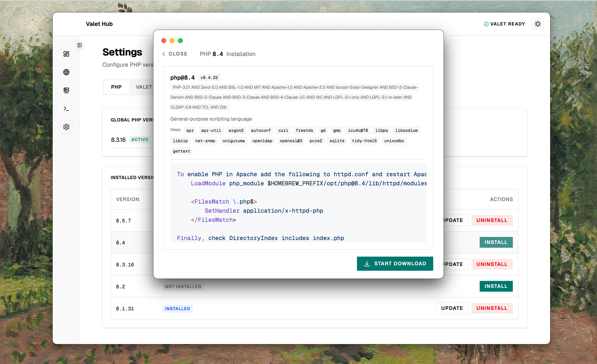This screenshot has height=364, width=597.
Task: Switch to the PHP tab in Settings
Action: coord(116,87)
